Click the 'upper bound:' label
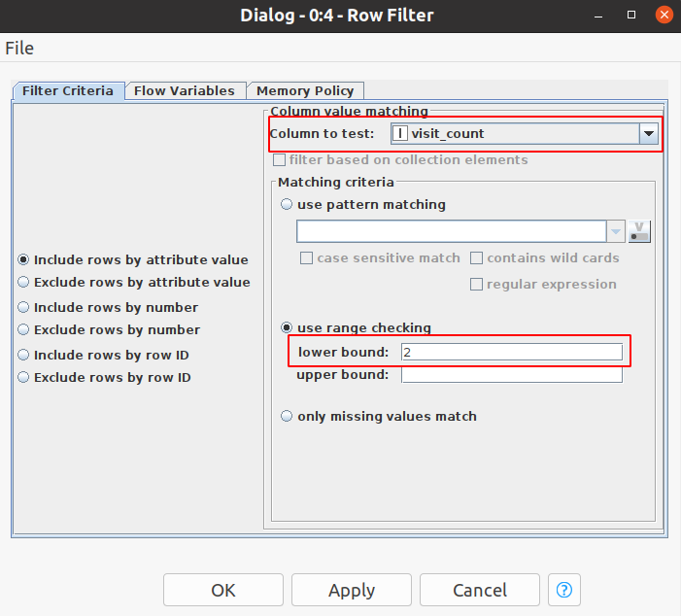The width and height of the screenshot is (681, 616). tap(342, 374)
